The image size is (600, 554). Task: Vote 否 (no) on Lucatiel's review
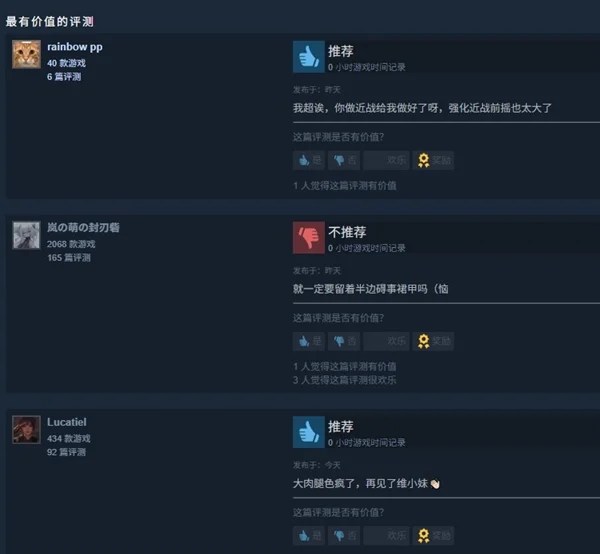click(344, 536)
